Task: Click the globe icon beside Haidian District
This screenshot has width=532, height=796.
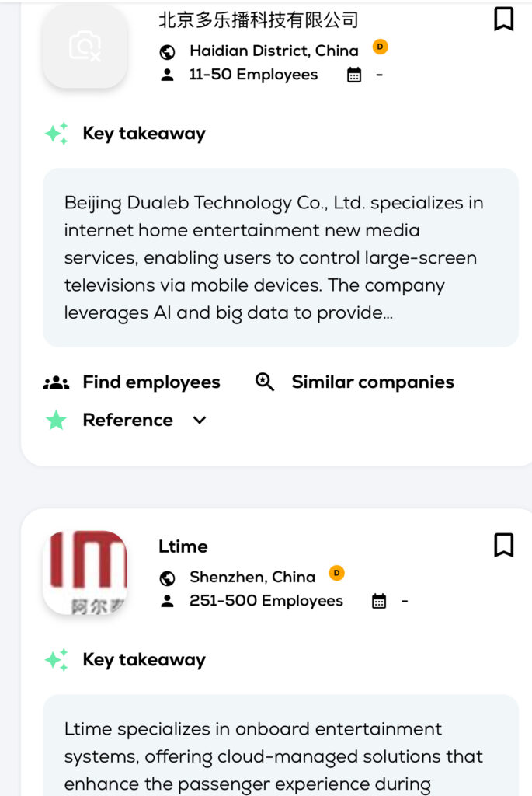Action: point(167,52)
